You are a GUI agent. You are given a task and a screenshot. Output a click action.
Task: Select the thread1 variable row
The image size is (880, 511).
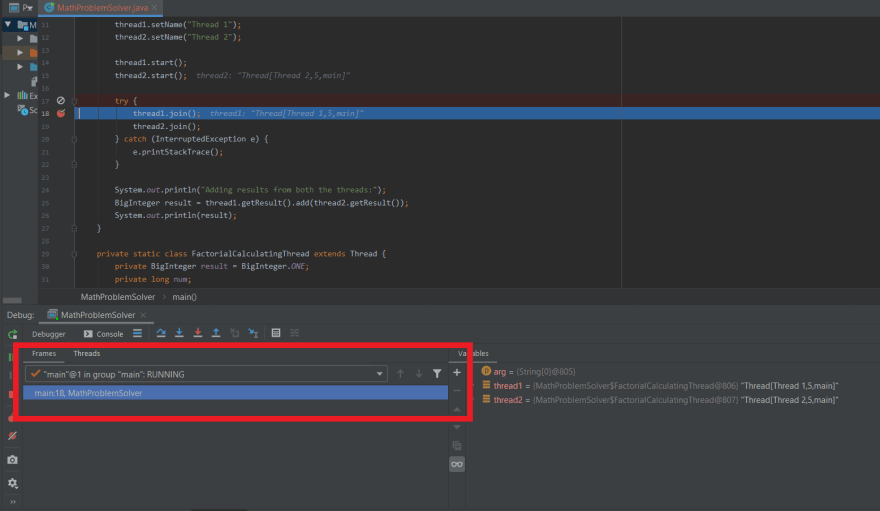click(x=660, y=386)
